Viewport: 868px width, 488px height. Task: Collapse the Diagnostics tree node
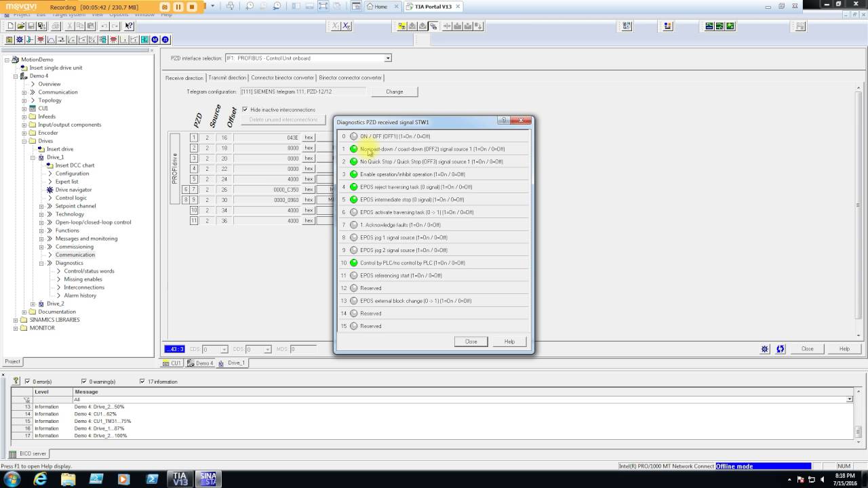click(x=41, y=263)
